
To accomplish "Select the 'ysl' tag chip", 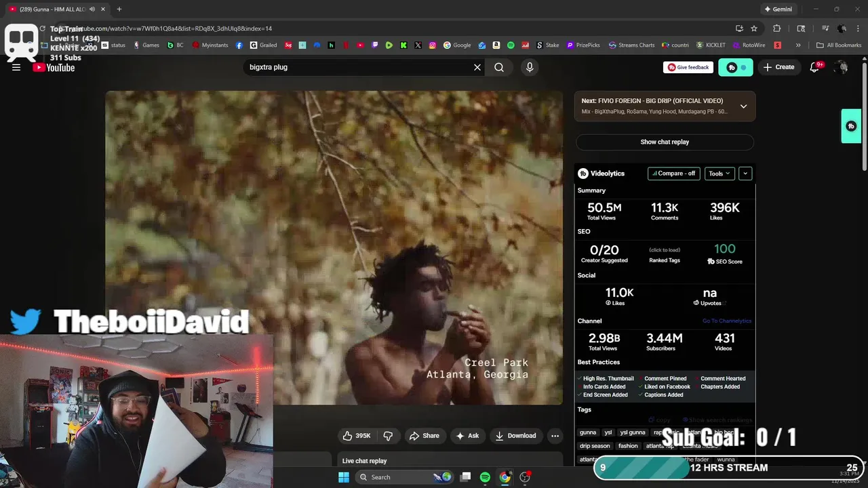I will coord(608,432).
